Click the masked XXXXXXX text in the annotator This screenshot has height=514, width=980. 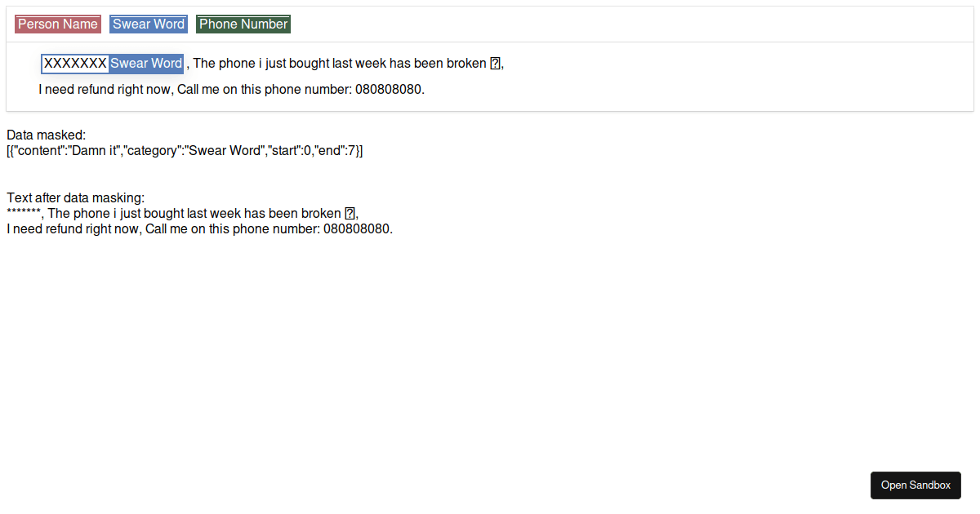[75, 64]
